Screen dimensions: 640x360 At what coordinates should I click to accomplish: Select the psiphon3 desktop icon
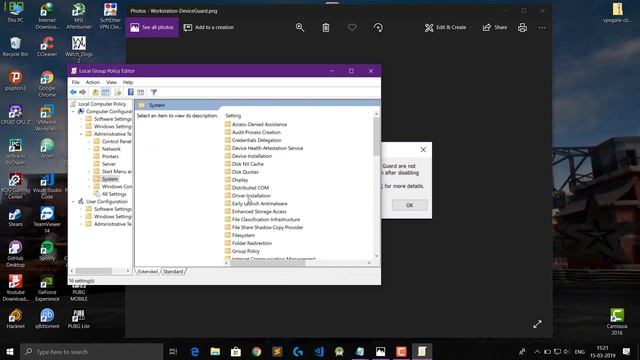[16, 80]
